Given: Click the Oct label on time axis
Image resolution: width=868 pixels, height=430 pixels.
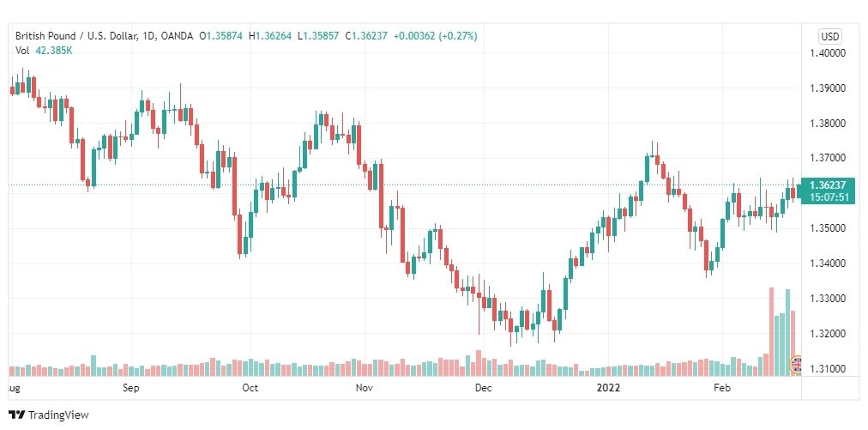Looking at the screenshot, I should pos(250,388).
